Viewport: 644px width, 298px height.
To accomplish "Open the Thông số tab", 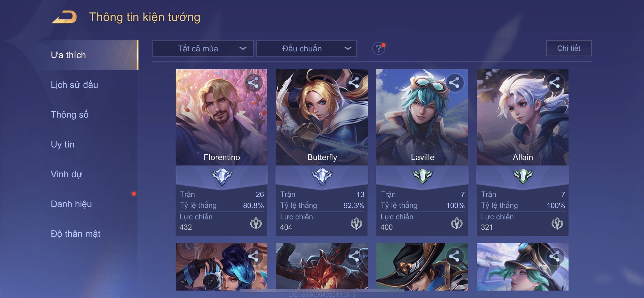I will tap(69, 114).
